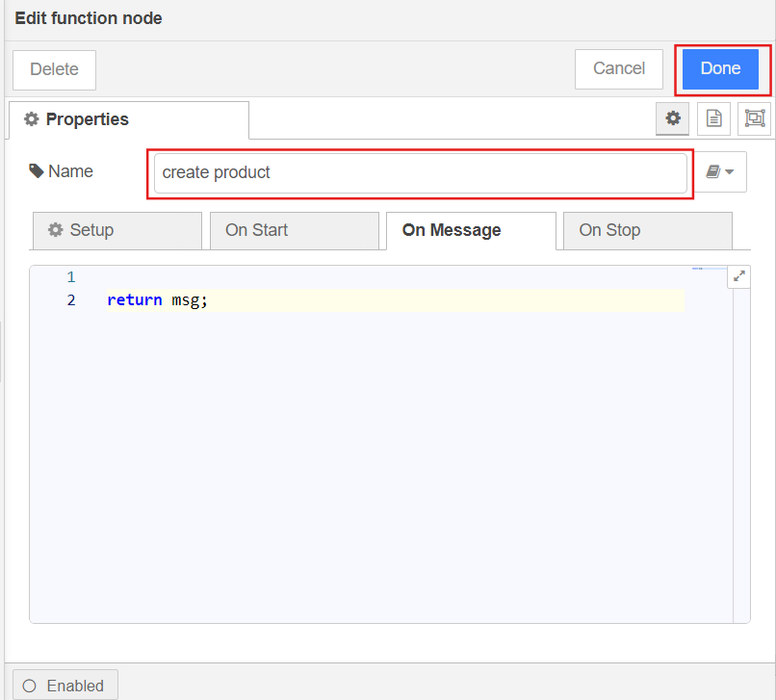Click the empty first line in editor
Screen dimensions: 776x700
pos(385,277)
